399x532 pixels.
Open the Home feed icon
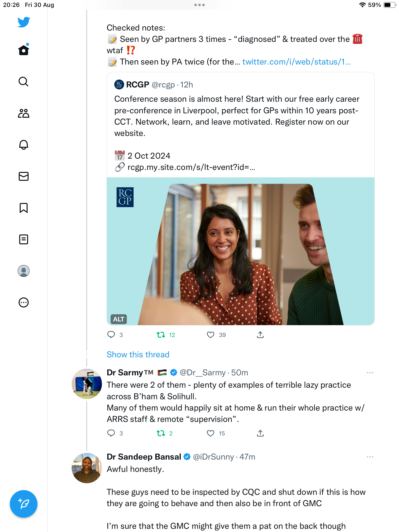click(x=24, y=50)
